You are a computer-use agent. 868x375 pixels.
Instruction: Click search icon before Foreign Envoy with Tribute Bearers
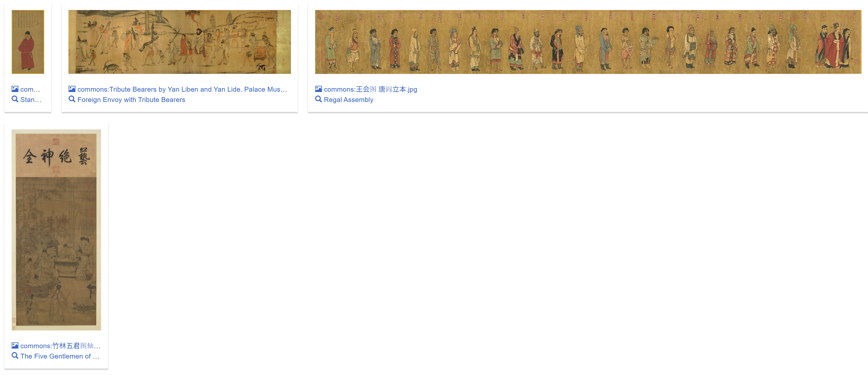72,99
